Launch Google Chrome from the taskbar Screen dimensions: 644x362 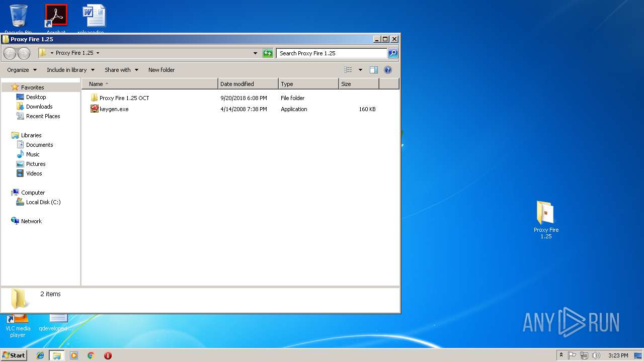coord(91,355)
